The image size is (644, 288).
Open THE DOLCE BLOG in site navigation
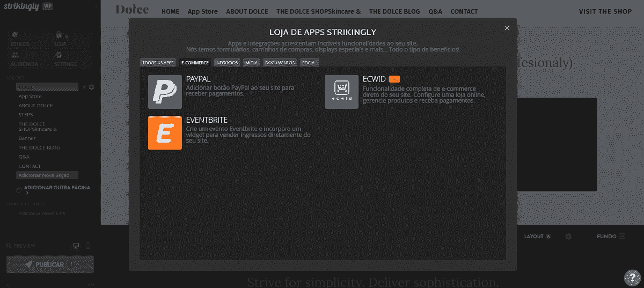click(x=395, y=11)
